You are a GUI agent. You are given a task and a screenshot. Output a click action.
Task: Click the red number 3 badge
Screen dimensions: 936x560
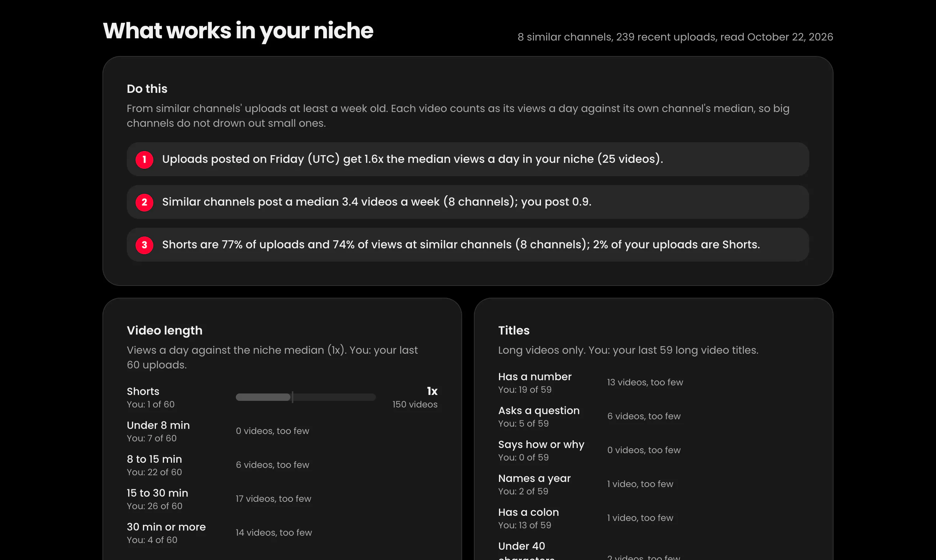click(x=144, y=245)
